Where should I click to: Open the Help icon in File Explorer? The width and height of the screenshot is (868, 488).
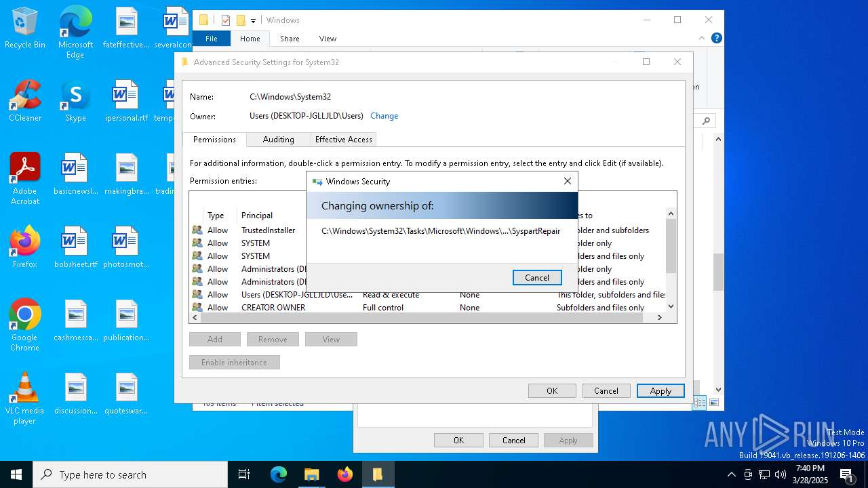(x=716, y=39)
